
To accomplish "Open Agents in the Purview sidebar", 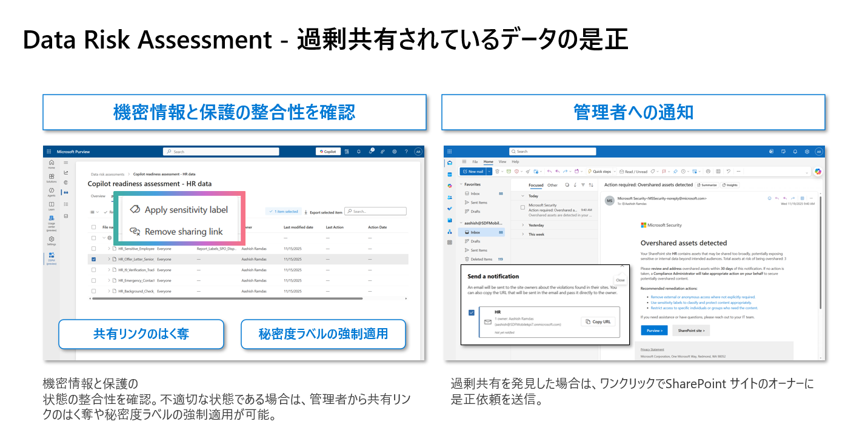I will coord(52,192).
